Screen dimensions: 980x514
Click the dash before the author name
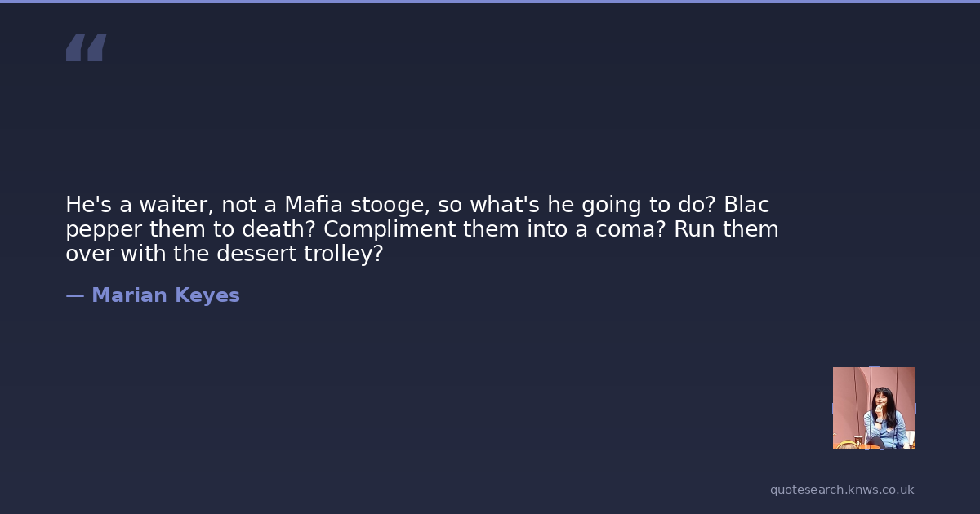74,295
